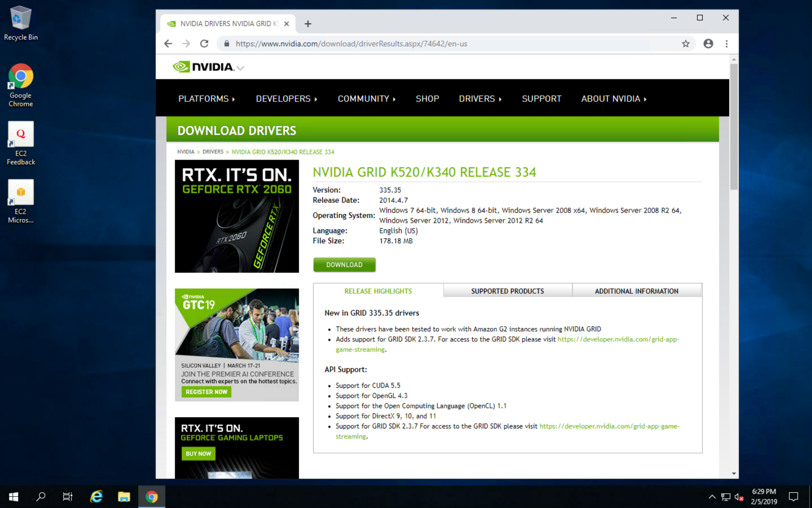Launch Google Chrome from desktop shortcut
The height and width of the screenshot is (508, 812).
[x=21, y=85]
